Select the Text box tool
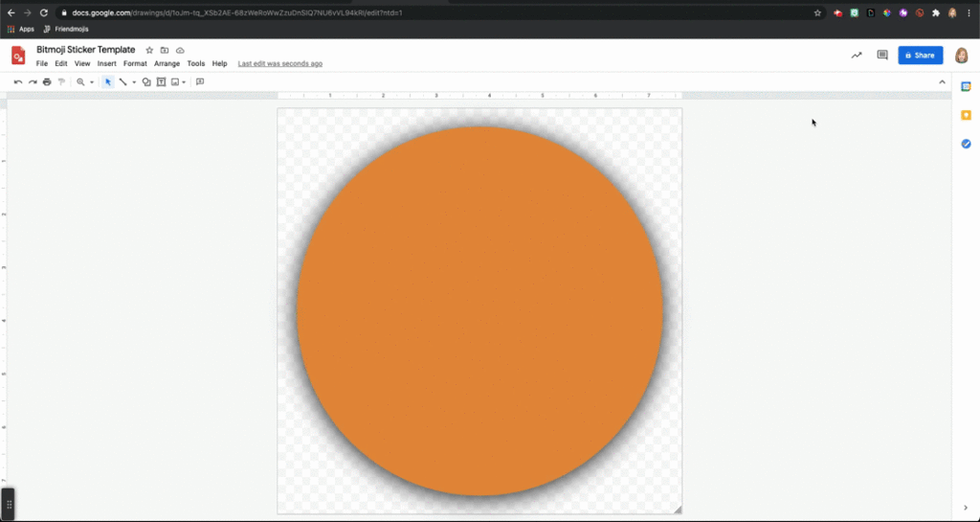The height and width of the screenshot is (522, 980). tap(161, 82)
